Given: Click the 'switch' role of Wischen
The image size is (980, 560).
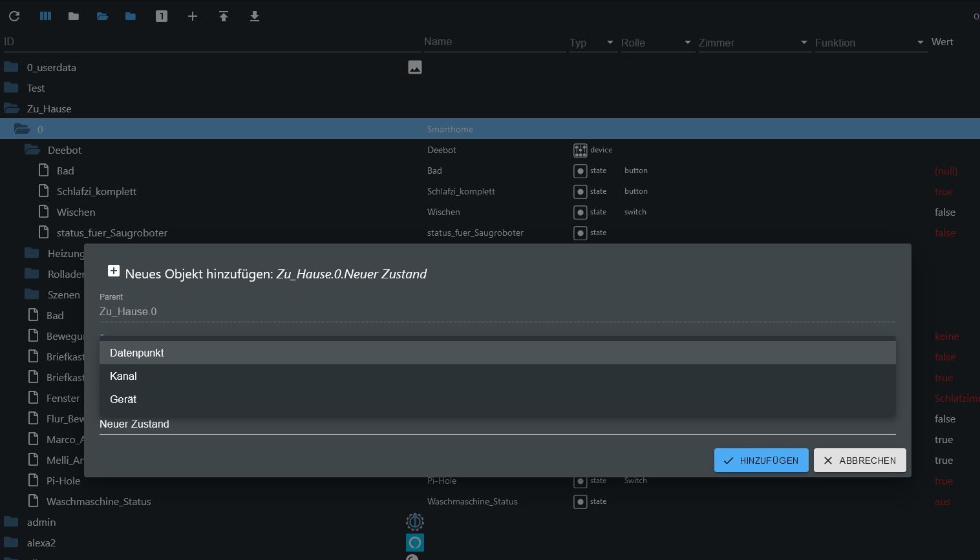Looking at the screenshot, I should tap(635, 212).
